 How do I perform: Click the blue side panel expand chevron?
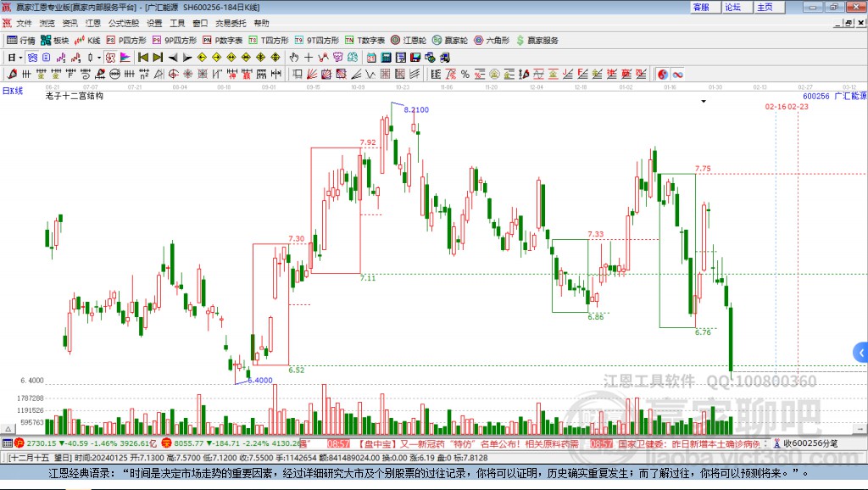pyautogui.click(x=861, y=352)
